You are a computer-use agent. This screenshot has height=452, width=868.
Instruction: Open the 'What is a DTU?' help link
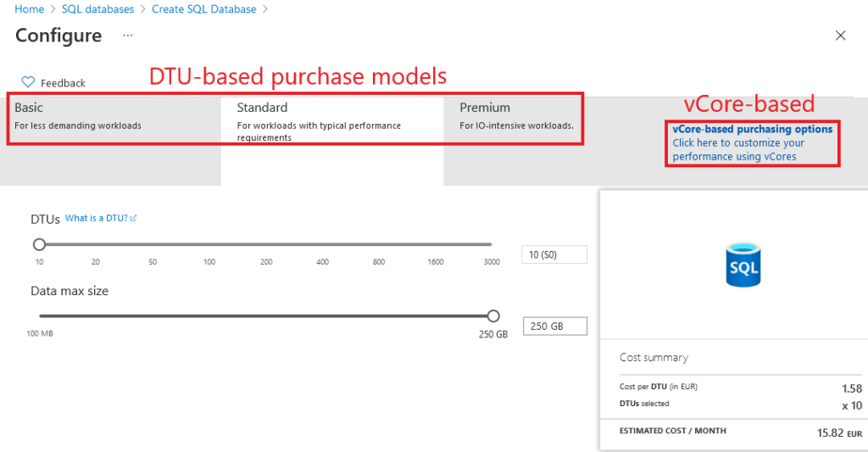point(96,219)
